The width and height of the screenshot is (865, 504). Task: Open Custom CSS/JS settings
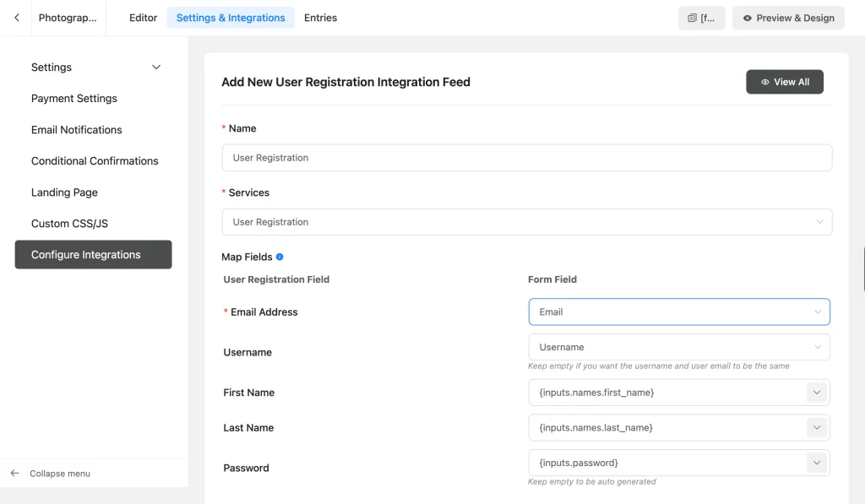coord(69,224)
